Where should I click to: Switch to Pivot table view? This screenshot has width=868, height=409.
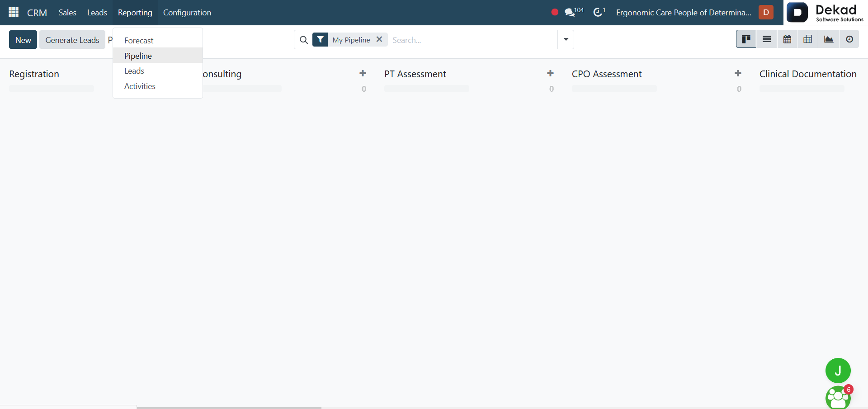(807, 39)
